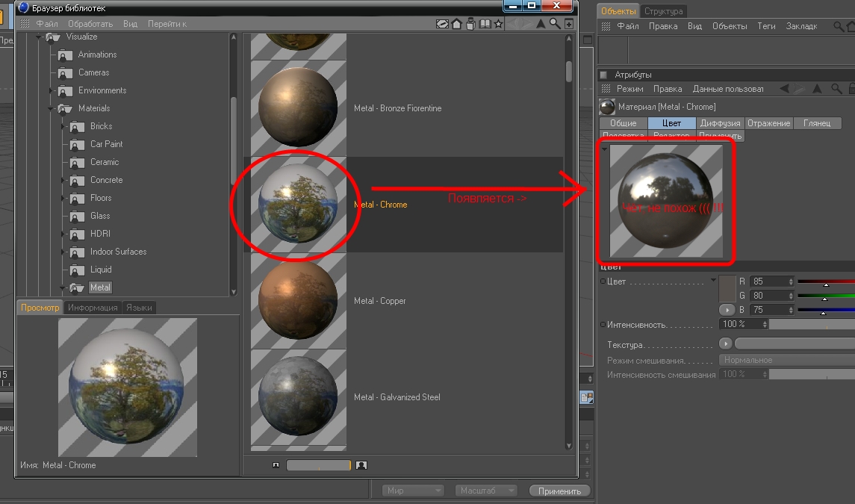Click the checkbox icon left of Атрибуты title
The height and width of the screenshot is (504, 855).
pyautogui.click(x=603, y=75)
